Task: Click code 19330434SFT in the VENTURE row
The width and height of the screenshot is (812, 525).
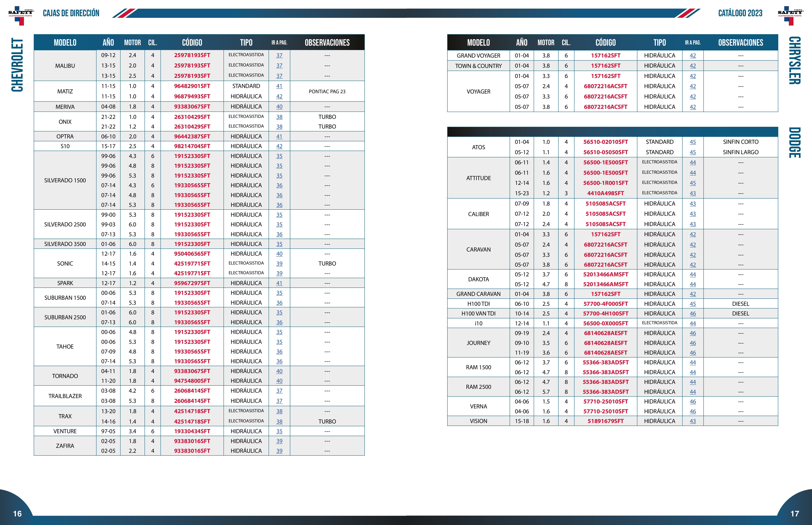Action: click(x=192, y=431)
